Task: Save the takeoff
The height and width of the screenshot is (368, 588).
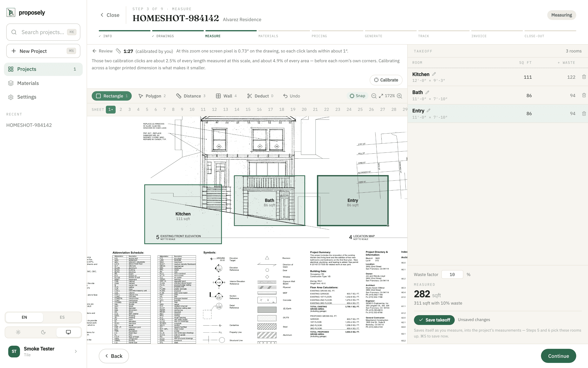Action: [x=434, y=320]
